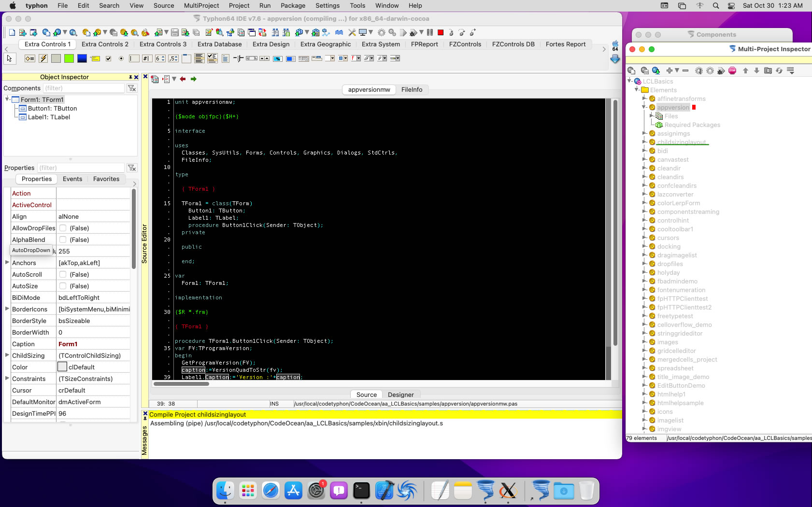Expand the ChildSizing property

pyautogui.click(x=7, y=355)
